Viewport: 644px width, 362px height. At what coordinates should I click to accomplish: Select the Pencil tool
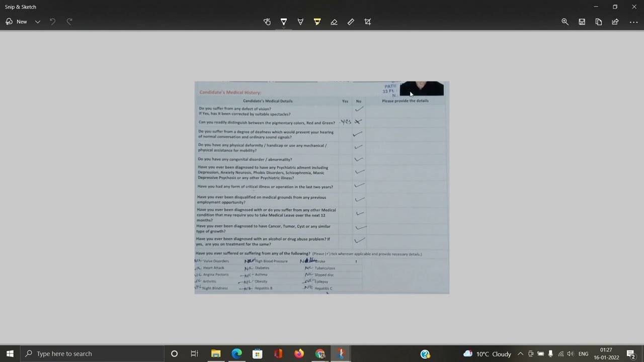[300, 22]
